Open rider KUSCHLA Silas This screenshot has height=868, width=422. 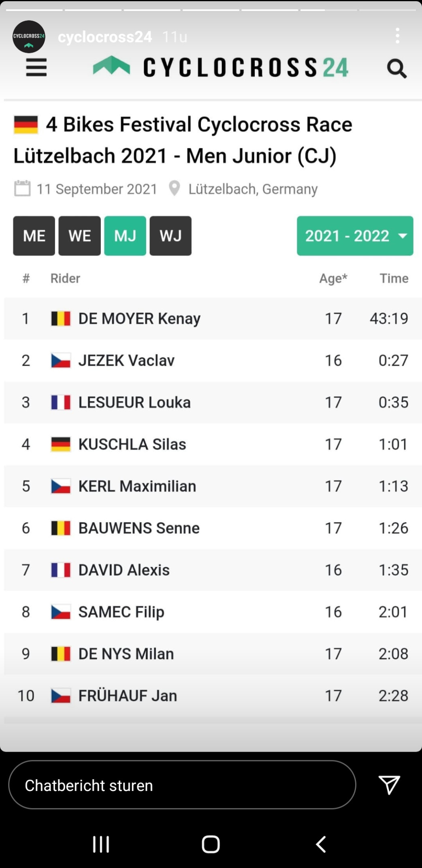[x=132, y=444]
